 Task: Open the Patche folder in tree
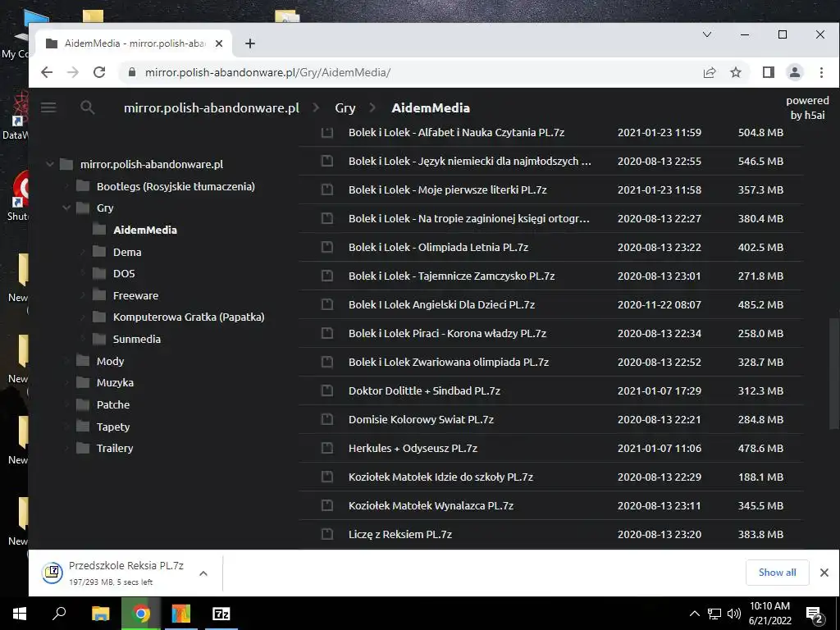click(x=113, y=405)
